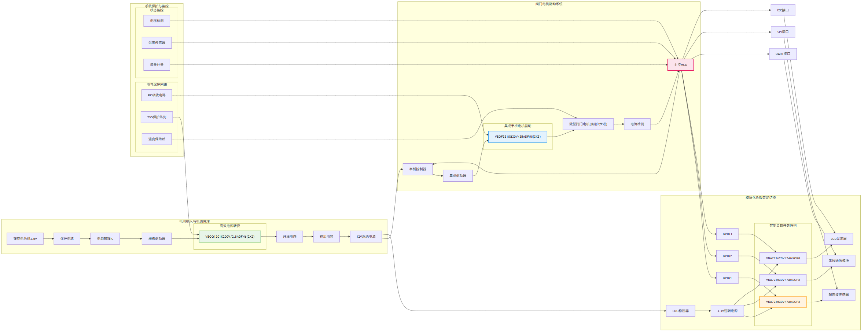This screenshot has height=334, width=868.
Task: Click the 12V系统电源 block
Action: [x=366, y=237]
